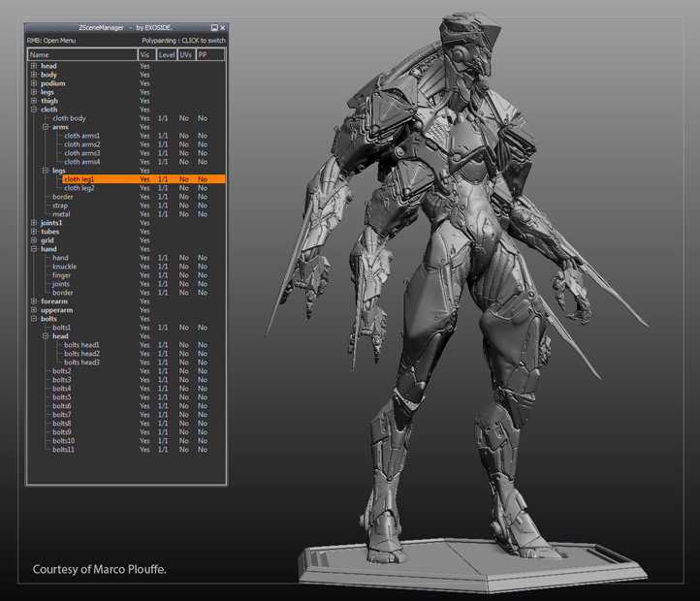Toggle UVs value for bolts head2
Screen dimensions: 700x601
coord(183,354)
